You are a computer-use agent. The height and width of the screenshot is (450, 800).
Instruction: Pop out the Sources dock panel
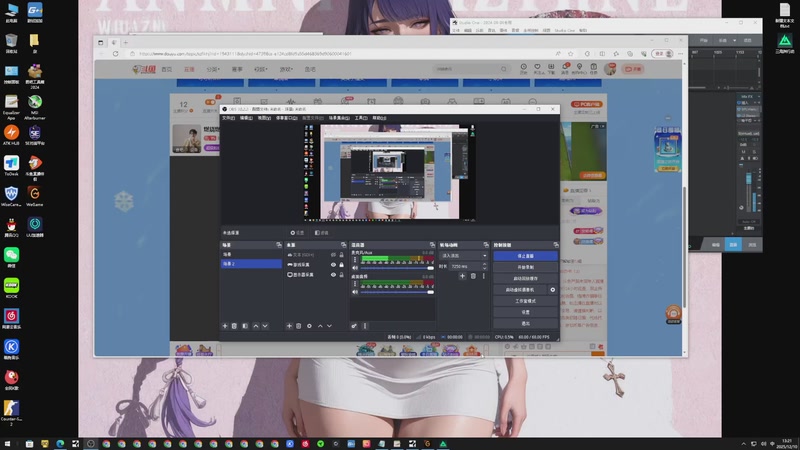[343, 245]
